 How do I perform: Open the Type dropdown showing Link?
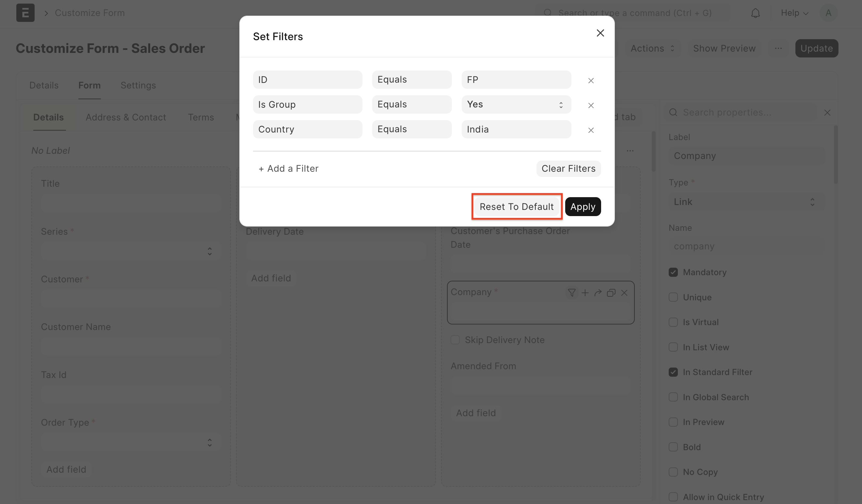click(746, 202)
